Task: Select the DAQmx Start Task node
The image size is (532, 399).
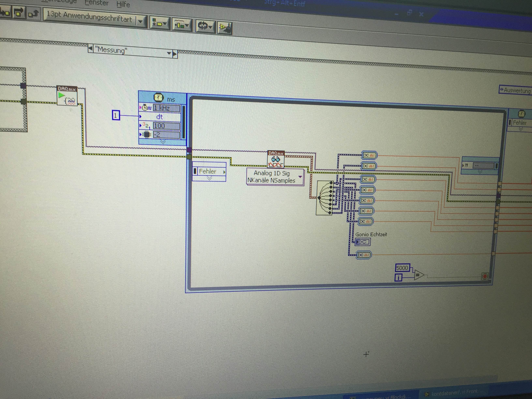Action: 67,96
